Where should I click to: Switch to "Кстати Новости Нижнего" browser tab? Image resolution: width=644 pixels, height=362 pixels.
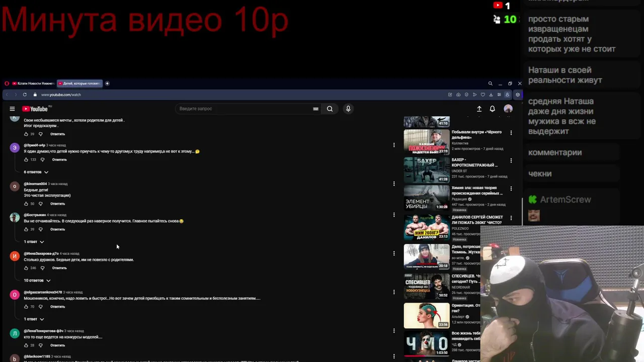(x=33, y=83)
